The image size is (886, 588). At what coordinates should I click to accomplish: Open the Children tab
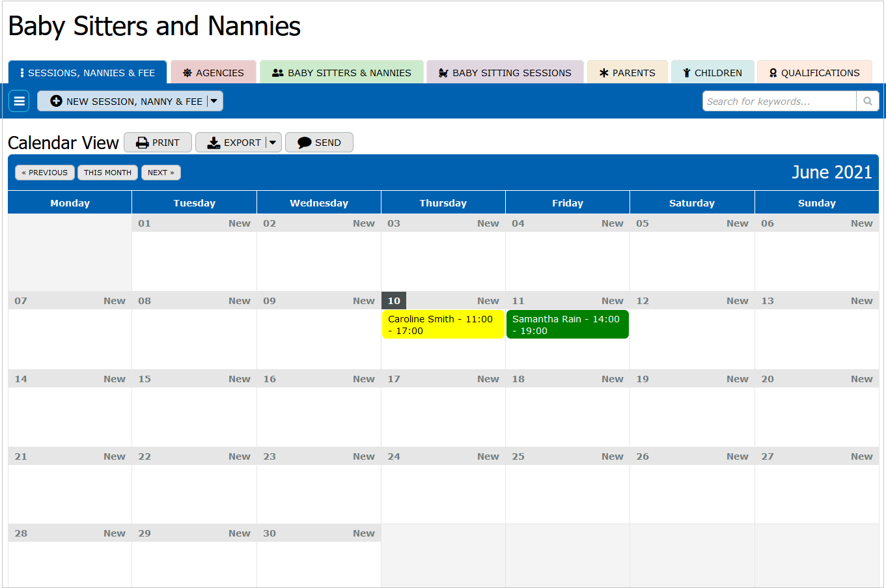pos(712,73)
